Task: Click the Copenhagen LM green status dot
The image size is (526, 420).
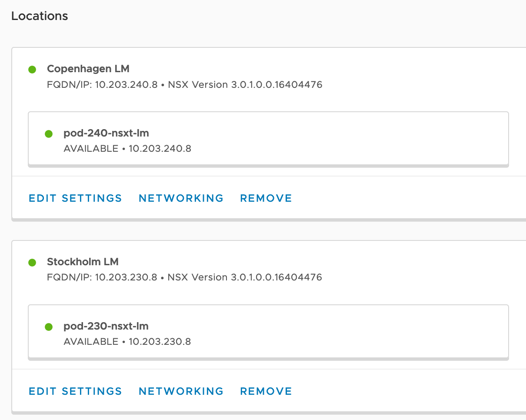Action: (32, 69)
